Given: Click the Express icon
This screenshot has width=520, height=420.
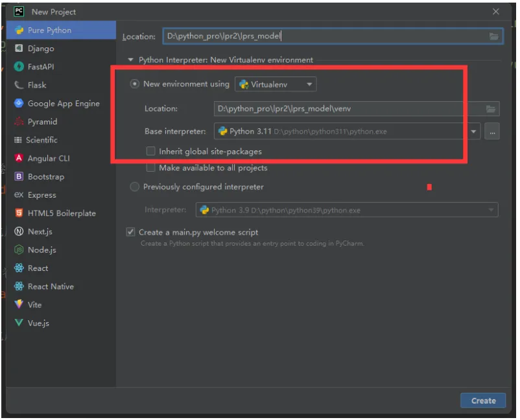Looking at the screenshot, I should (x=19, y=195).
